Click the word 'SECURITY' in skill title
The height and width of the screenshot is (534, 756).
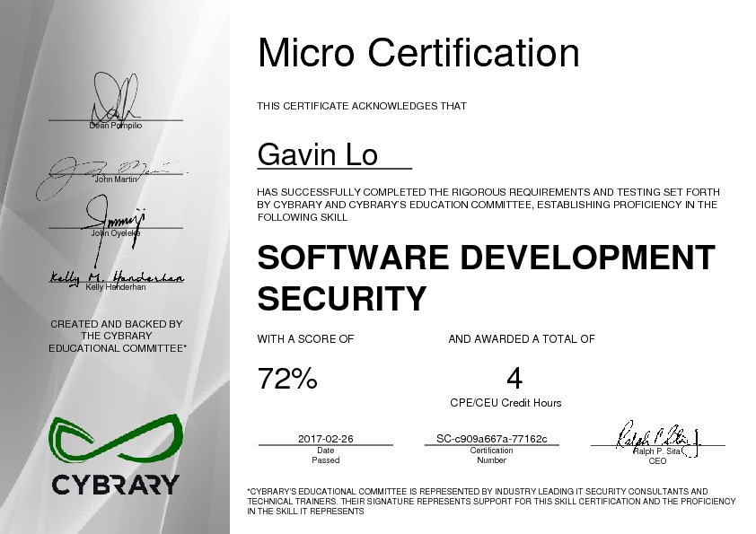pyautogui.click(x=342, y=298)
